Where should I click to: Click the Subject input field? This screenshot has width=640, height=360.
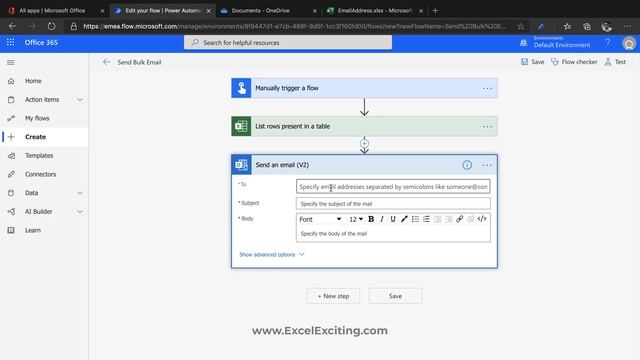[393, 204]
